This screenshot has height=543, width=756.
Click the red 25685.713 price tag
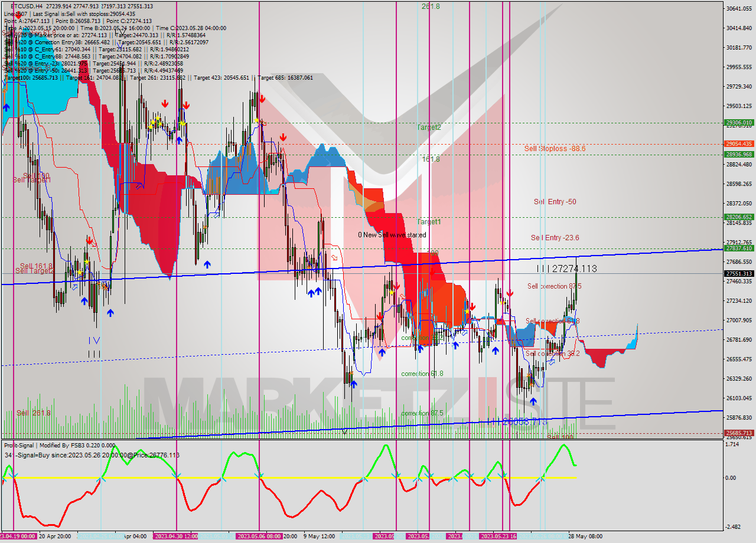pos(739,433)
